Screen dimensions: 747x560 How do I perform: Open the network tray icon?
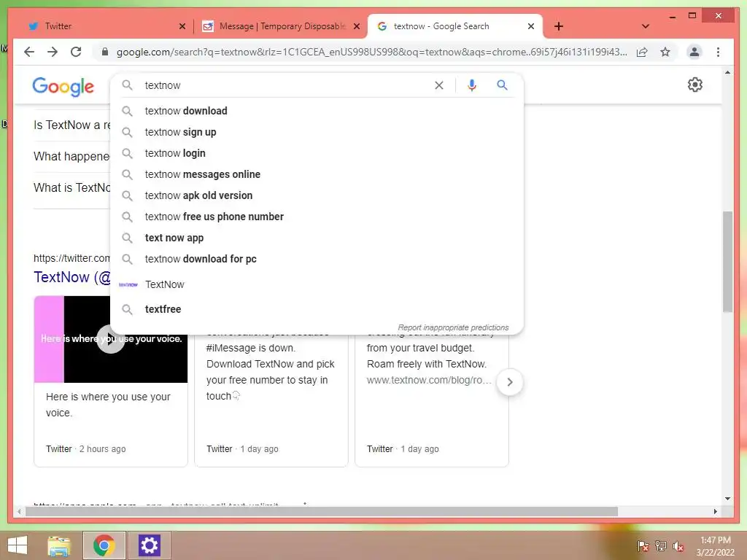(x=661, y=545)
